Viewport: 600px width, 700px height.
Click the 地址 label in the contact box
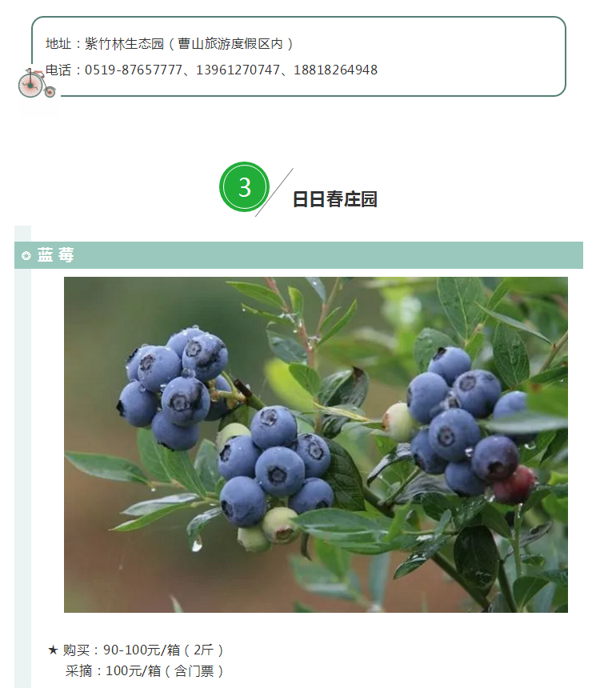pyautogui.click(x=58, y=44)
